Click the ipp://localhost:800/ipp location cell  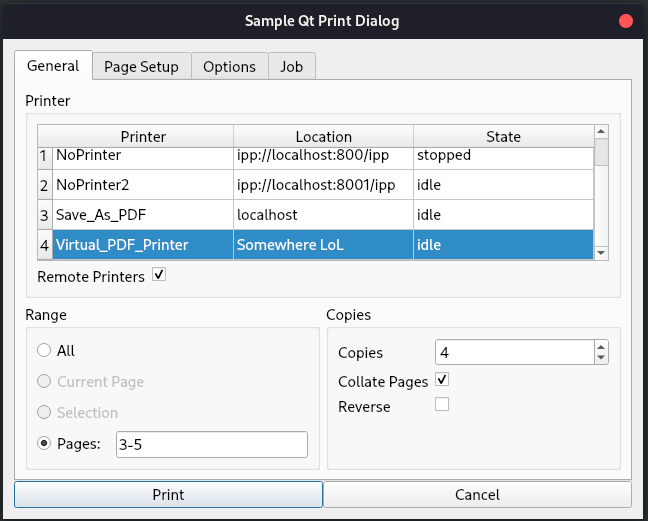(324, 158)
